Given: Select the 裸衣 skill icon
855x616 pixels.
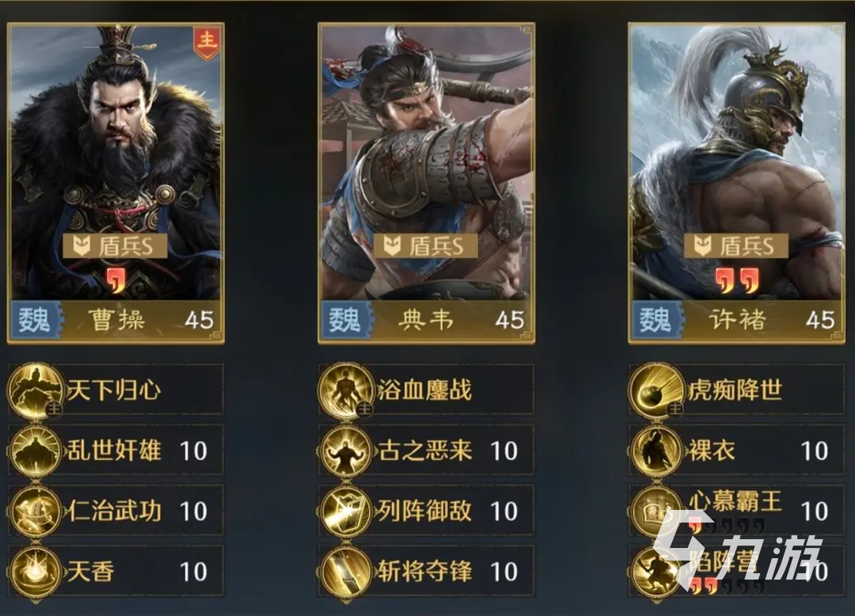Looking at the screenshot, I should point(656,451).
